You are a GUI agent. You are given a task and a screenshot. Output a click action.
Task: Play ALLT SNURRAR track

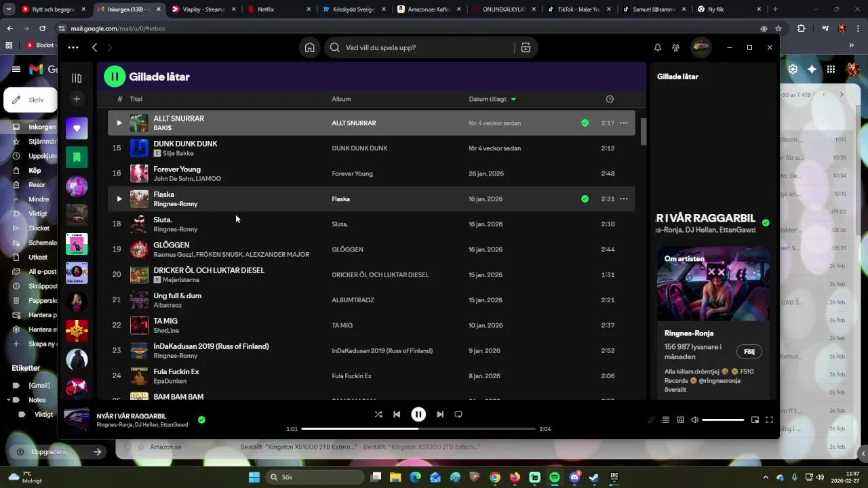[119, 123]
